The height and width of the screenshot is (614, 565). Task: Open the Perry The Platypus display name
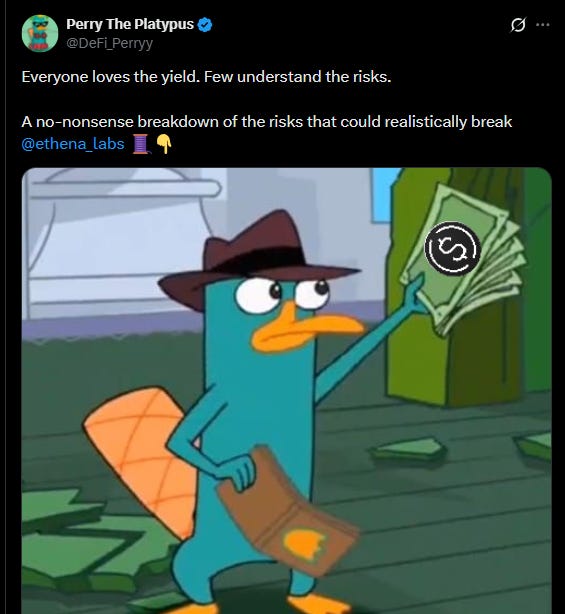click(130, 24)
